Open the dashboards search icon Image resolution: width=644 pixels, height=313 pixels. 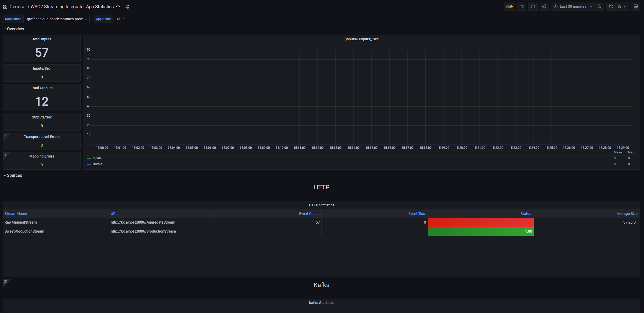(x=5, y=6)
